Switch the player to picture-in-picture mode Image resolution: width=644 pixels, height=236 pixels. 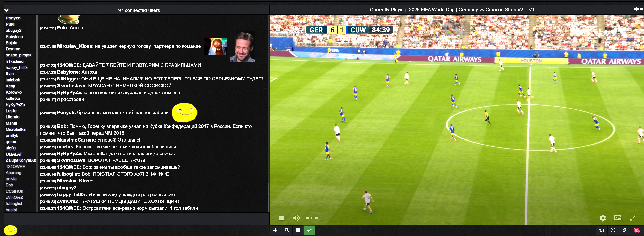618,218
